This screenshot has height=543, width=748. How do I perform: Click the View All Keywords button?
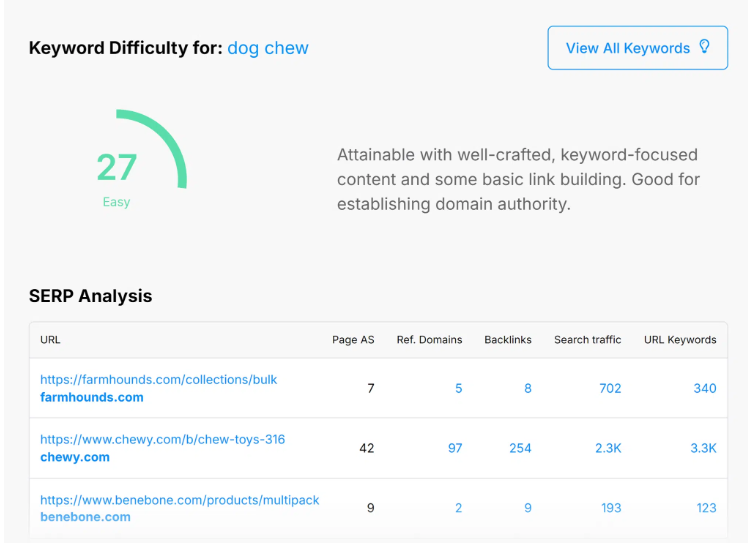tap(637, 48)
